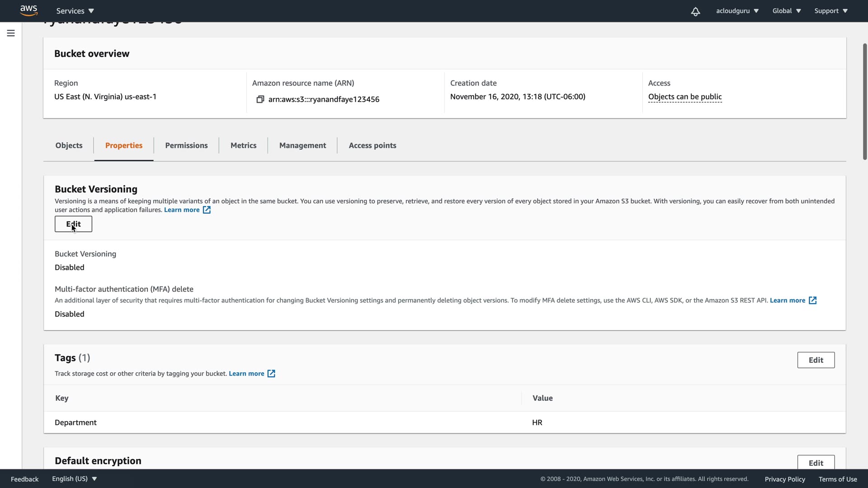This screenshot has height=488, width=868.
Task: Switch to the Objects tab
Action: (69, 145)
